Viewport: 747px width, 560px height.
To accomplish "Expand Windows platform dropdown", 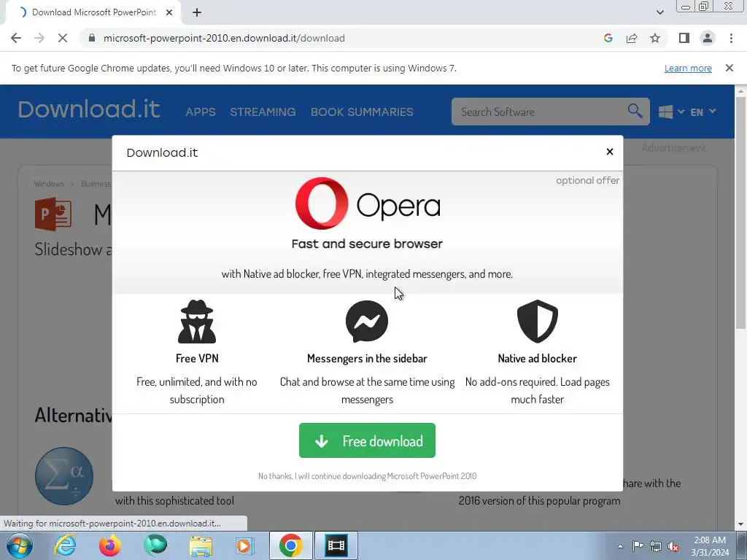I will click(671, 112).
